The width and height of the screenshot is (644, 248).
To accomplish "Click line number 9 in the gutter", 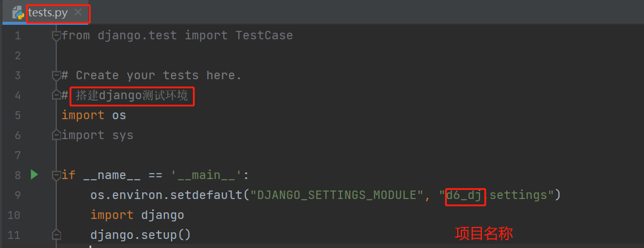I will 17,195.
